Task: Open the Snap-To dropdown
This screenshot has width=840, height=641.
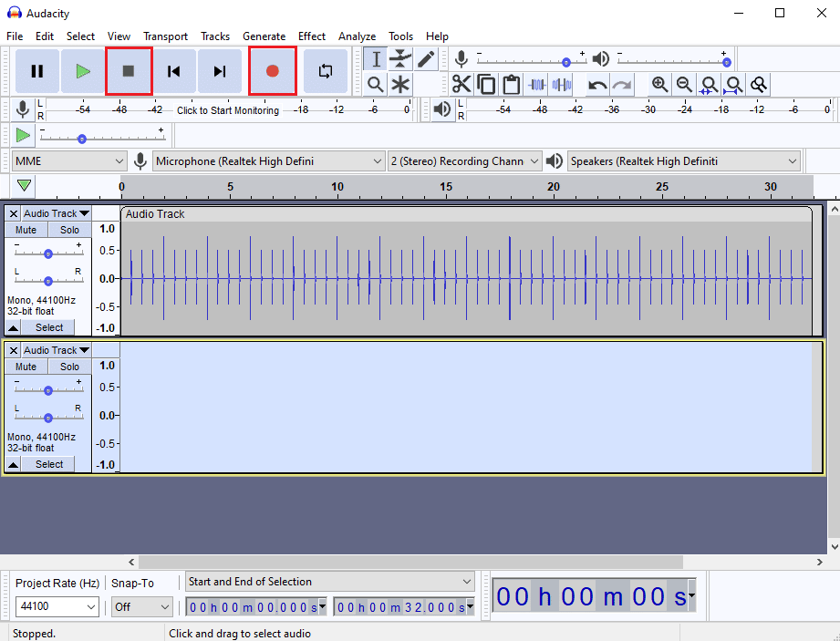Action: pyautogui.click(x=141, y=606)
